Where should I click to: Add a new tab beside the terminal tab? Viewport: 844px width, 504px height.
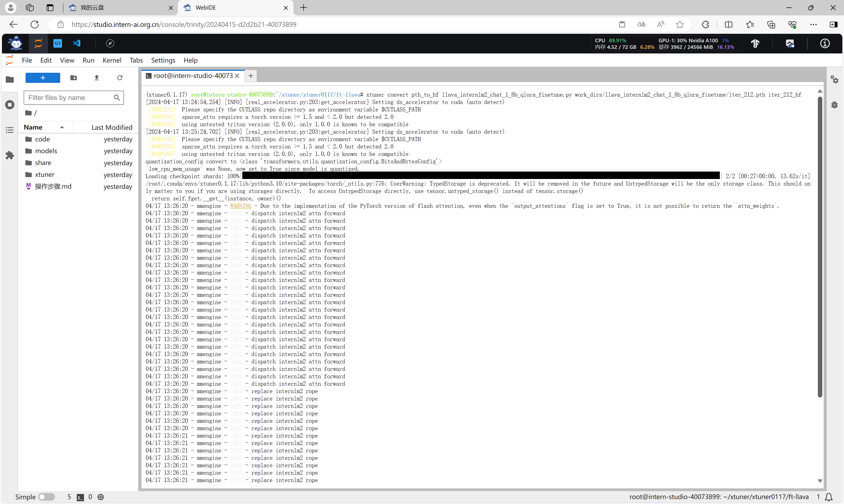pyautogui.click(x=251, y=76)
